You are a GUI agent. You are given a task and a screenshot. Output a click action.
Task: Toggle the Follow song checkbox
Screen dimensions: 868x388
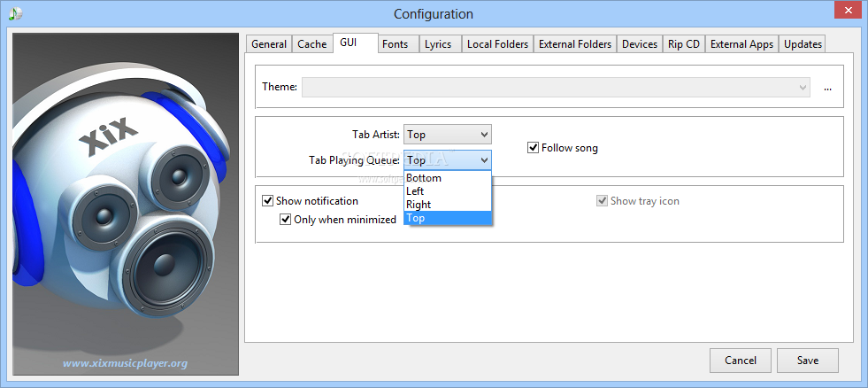coord(563,148)
